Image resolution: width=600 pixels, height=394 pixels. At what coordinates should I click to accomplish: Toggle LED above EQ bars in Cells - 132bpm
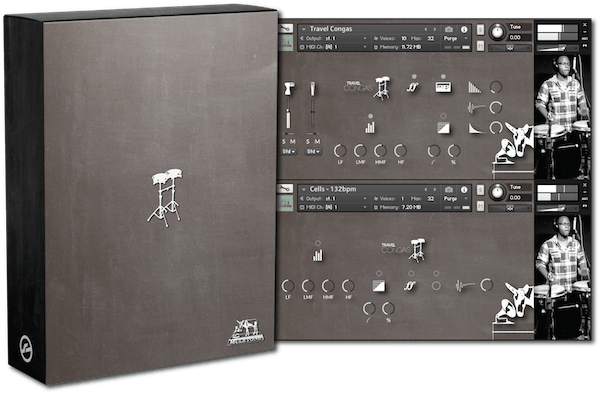click(x=318, y=243)
